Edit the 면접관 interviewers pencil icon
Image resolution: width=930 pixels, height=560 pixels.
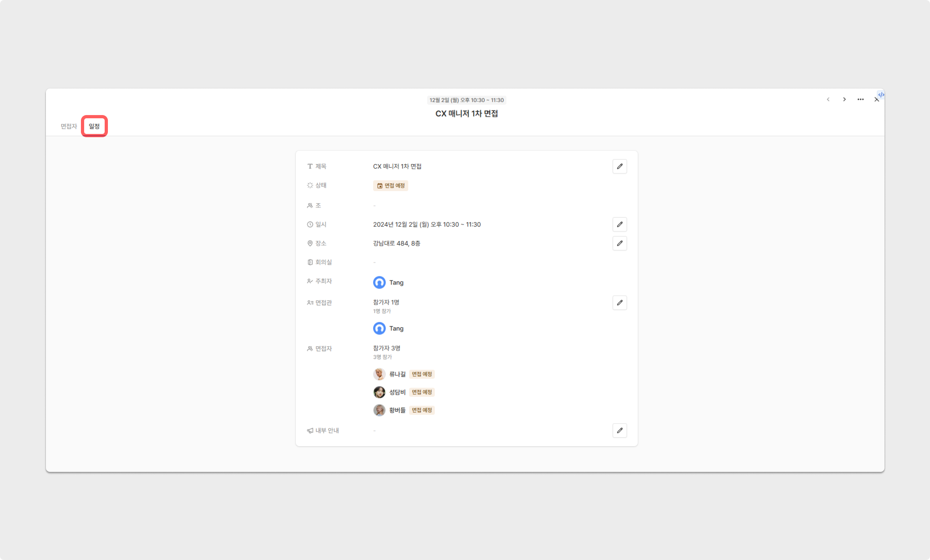[x=620, y=303]
